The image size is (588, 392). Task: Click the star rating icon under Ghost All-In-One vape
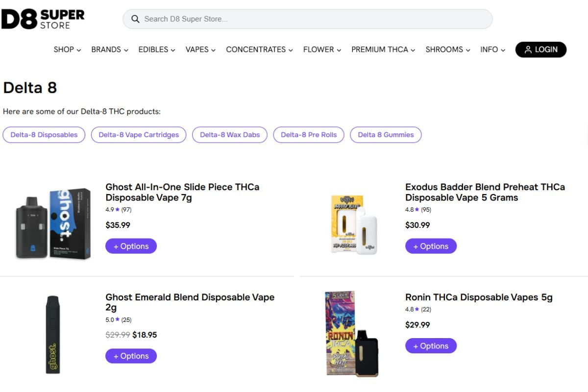click(118, 210)
